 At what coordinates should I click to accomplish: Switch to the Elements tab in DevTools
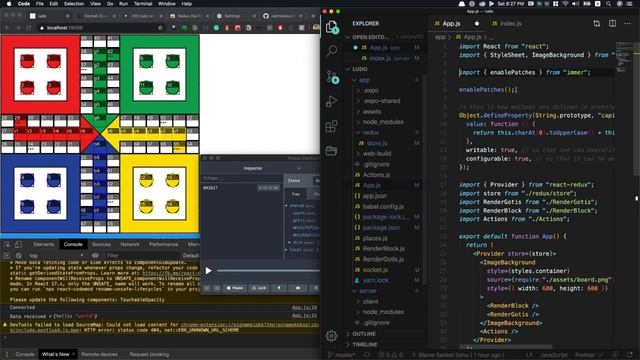pos(44,244)
